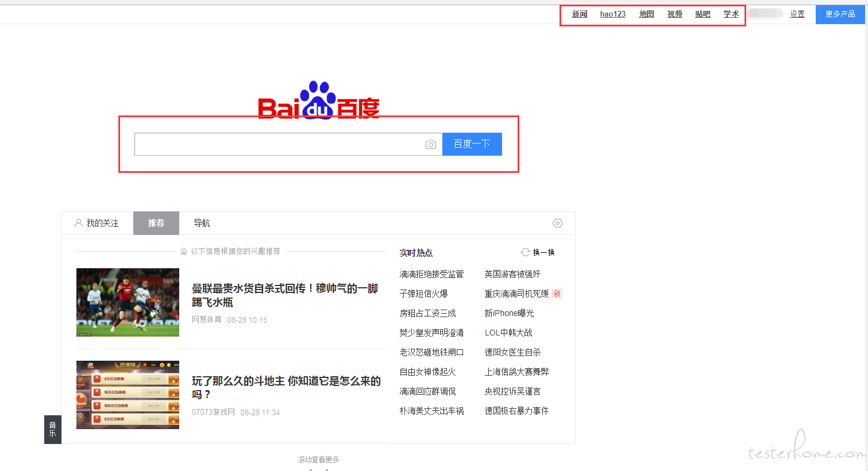Open hot topic 老汉怒砸地铁闸口
The image size is (868, 471).
431,353
